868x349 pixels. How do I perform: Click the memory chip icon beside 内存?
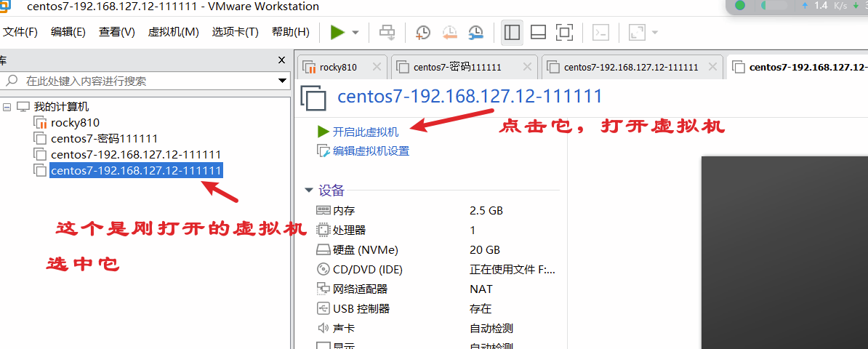point(323,211)
